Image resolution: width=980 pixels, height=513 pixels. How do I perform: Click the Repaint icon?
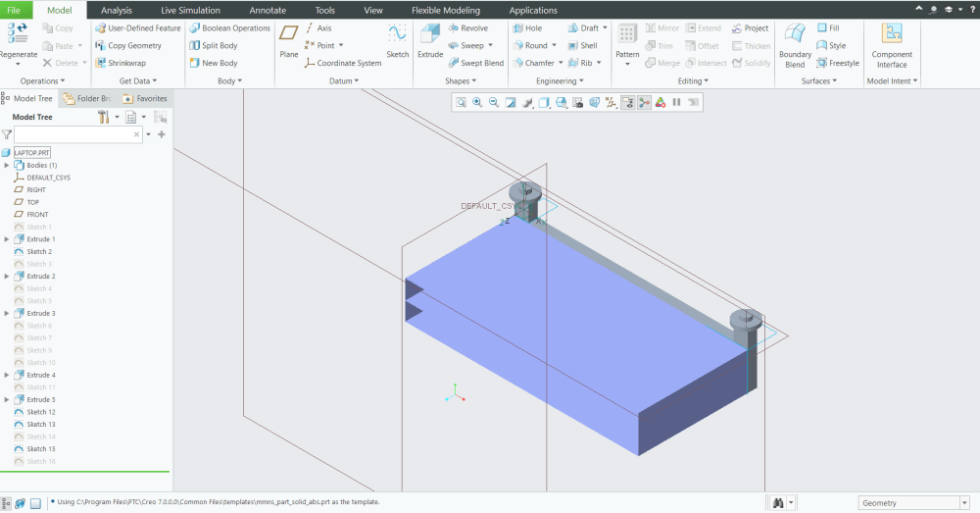coord(511,103)
